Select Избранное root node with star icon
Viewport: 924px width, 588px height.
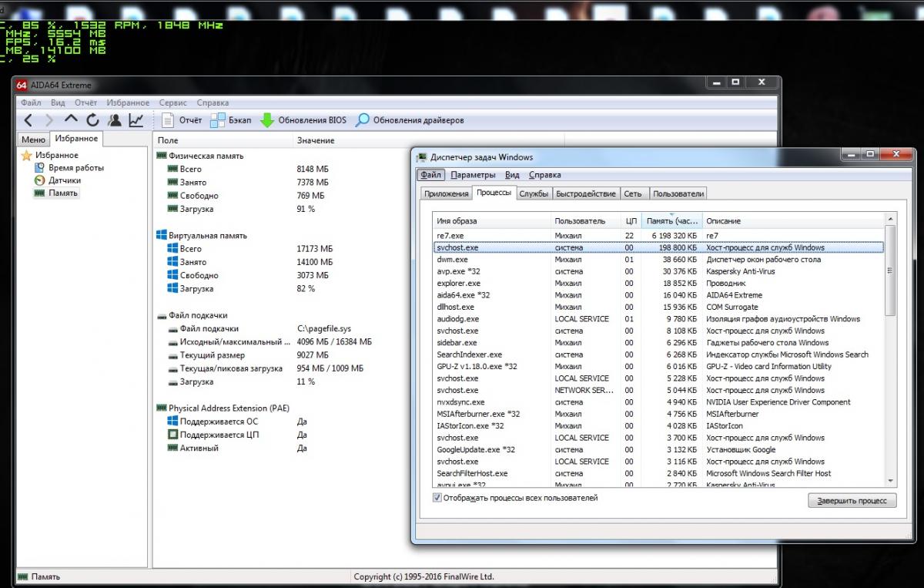50,156
